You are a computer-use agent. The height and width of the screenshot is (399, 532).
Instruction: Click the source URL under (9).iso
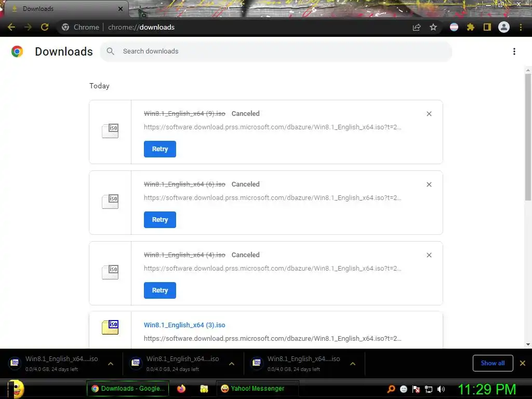pos(272,127)
